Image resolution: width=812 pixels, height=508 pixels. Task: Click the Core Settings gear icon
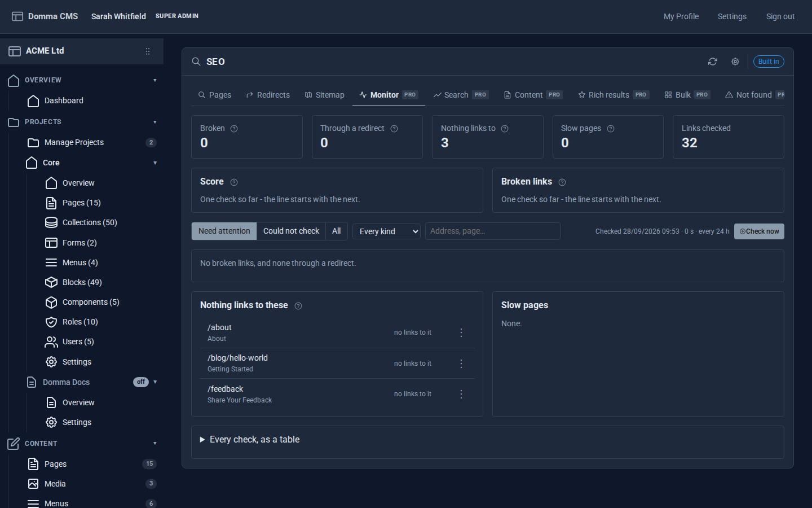[x=51, y=362]
